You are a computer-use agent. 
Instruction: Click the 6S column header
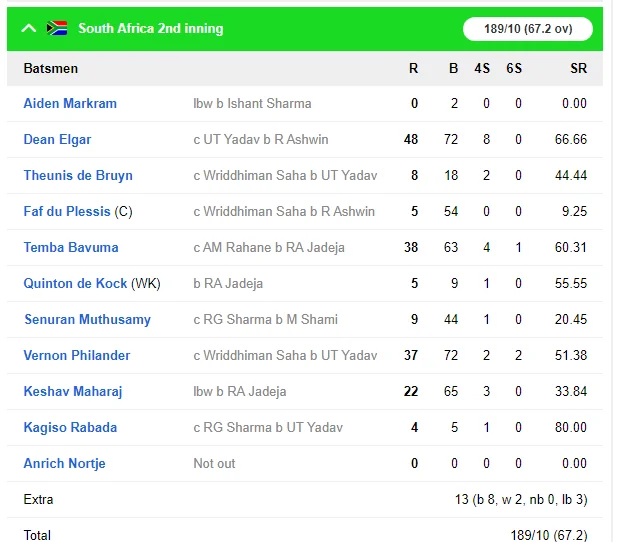(x=514, y=68)
